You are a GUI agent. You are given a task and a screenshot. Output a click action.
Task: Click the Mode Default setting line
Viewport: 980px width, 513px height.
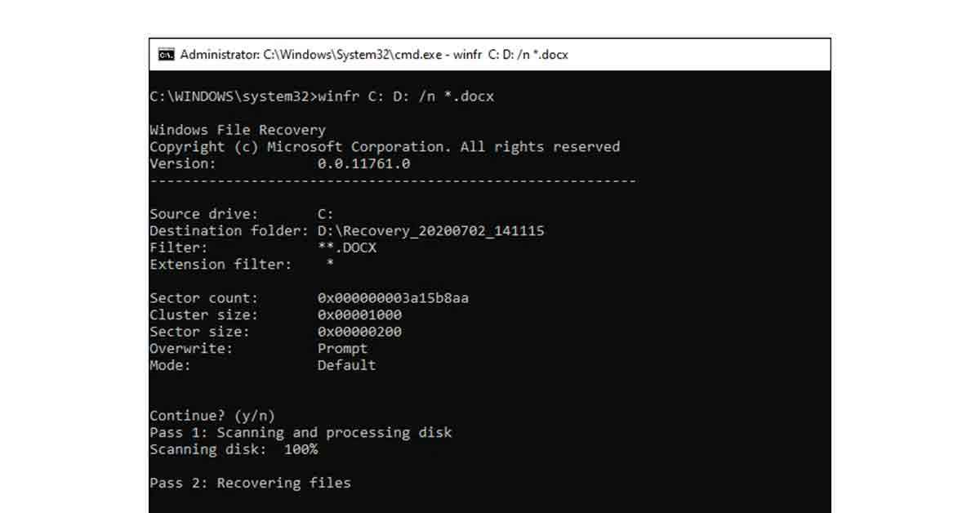pyautogui.click(x=261, y=365)
